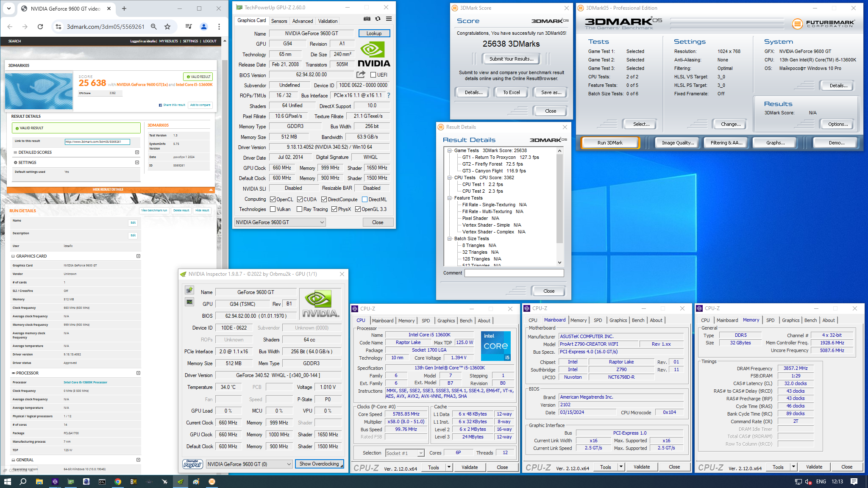Viewport: 868px width, 488px height.
Task: Toggle the DirectCompute checkbox
Action: tap(324, 199)
